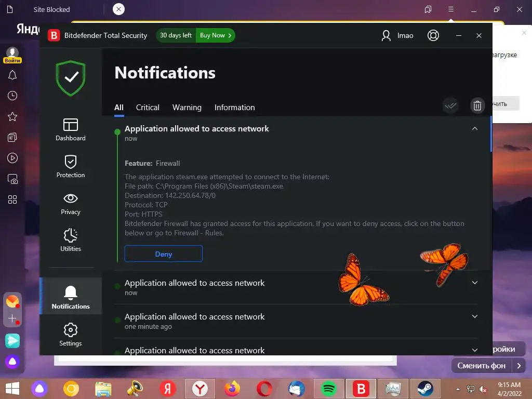Viewport: 532px width, 399px height.
Task: Click the plus add icon in browser sidebar
Action: [12, 318]
